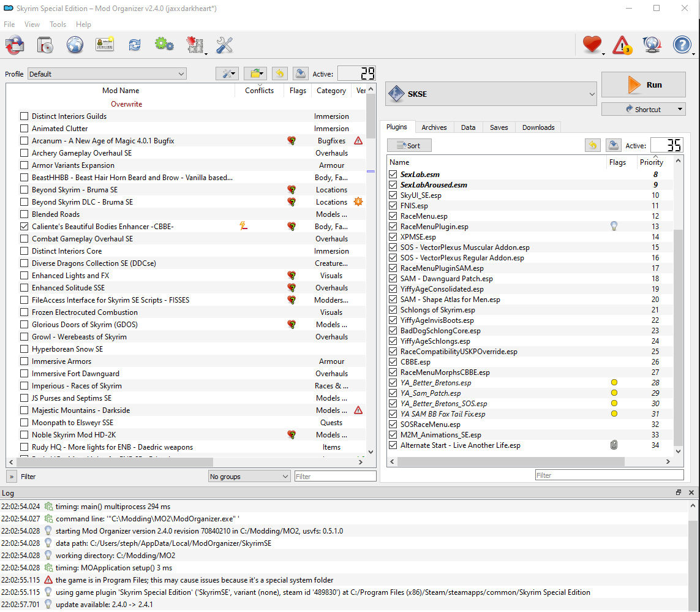Click the mod list vertical scrollbar

(371, 117)
